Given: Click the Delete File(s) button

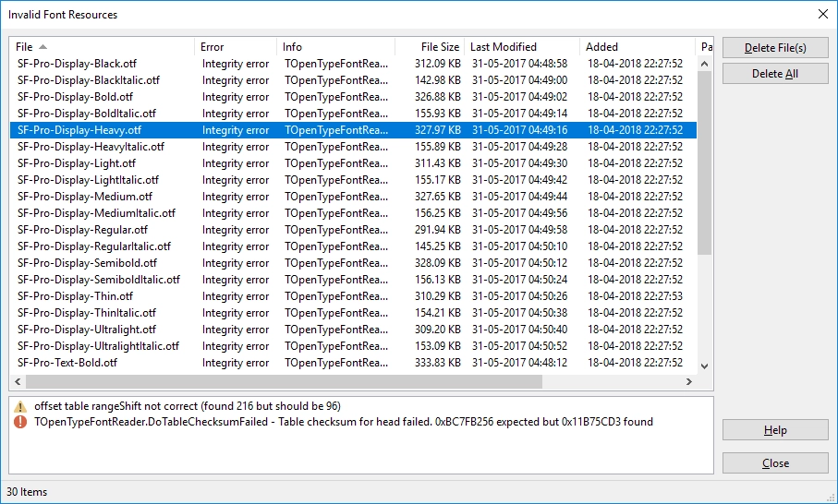Looking at the screenshot, I should pyautogui.click(x=774, y=48).
